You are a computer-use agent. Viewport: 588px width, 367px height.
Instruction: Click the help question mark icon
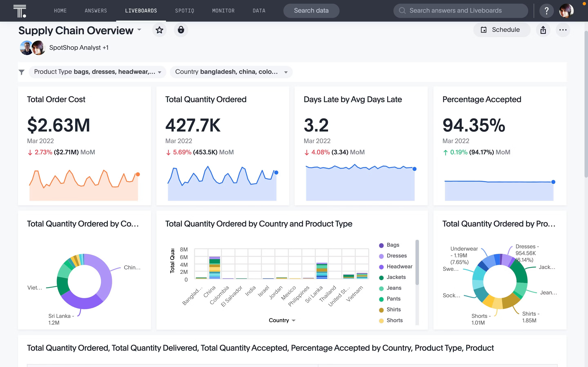tap(546, 11)
